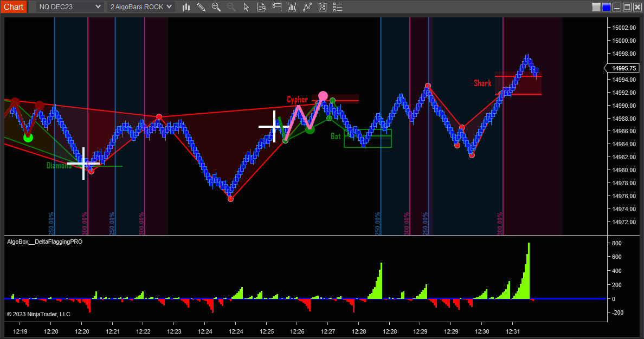644x339 pixels.
Task: Click the 12:31 time axis label
Action: point(513,331)
